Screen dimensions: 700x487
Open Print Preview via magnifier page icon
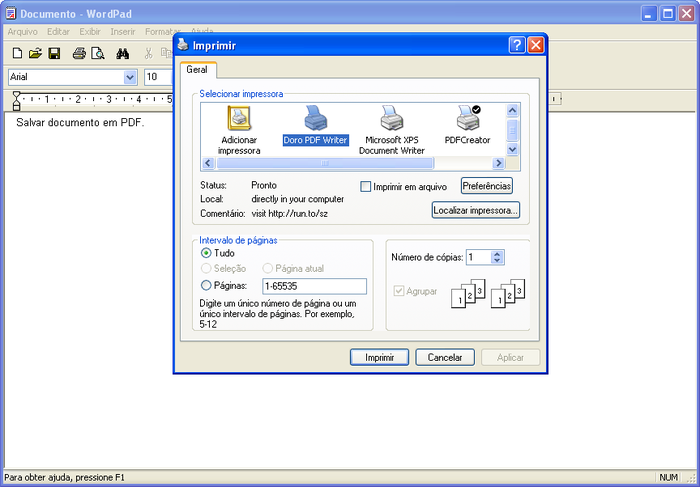click(x=98, y=54)
